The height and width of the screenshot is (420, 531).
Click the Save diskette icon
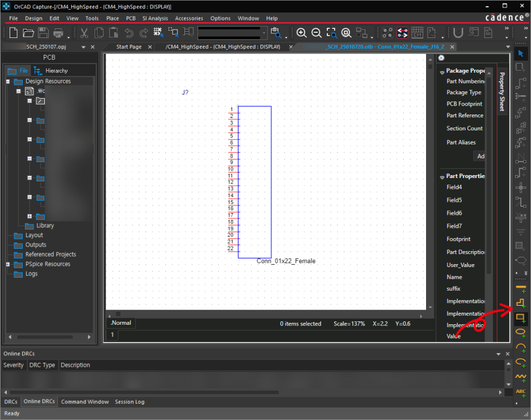[43, 33]
